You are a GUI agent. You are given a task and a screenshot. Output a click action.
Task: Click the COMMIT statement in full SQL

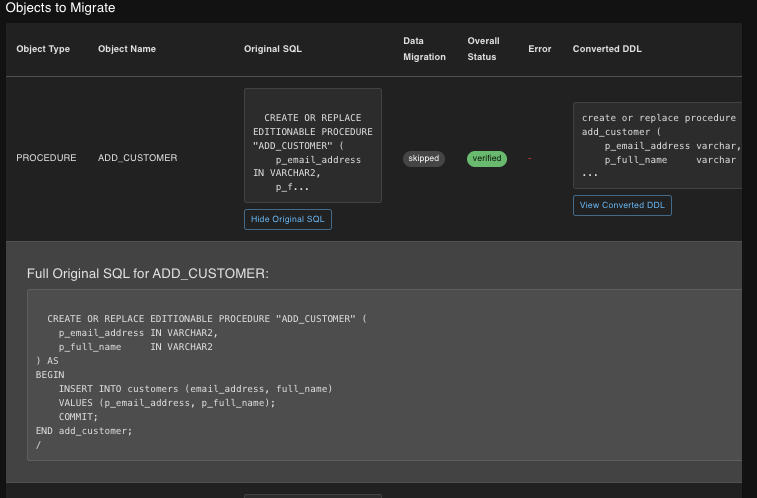click(x=79, y=417)
